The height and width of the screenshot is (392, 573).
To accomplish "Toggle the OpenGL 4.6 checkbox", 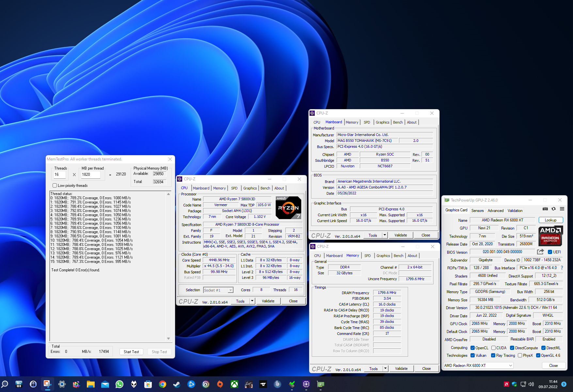I will 538,355.
